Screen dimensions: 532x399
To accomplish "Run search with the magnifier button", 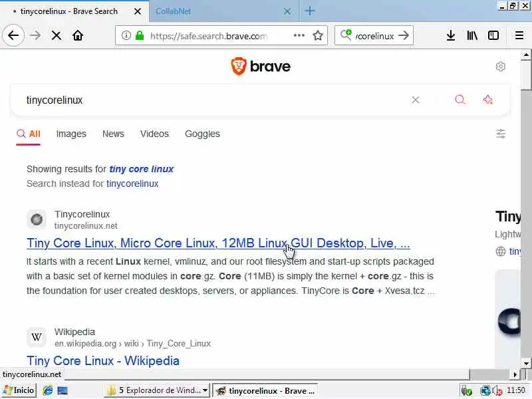I will coord(460,99).
